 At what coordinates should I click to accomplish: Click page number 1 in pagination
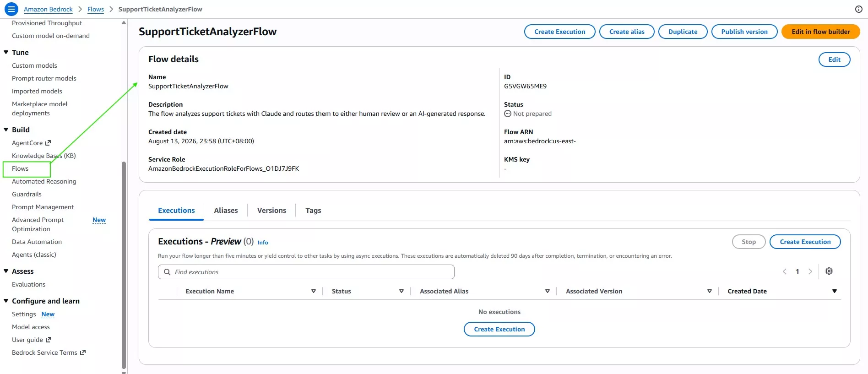(x=797, y=271)
